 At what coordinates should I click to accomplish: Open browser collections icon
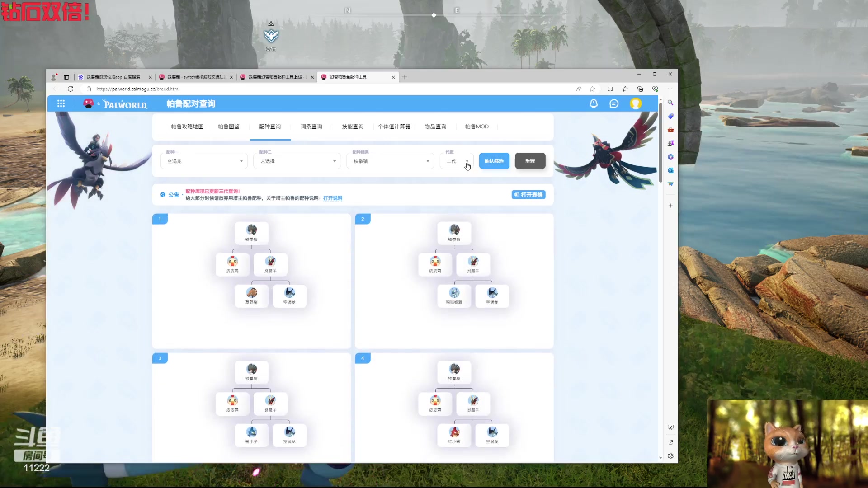(x=640, y=89)
